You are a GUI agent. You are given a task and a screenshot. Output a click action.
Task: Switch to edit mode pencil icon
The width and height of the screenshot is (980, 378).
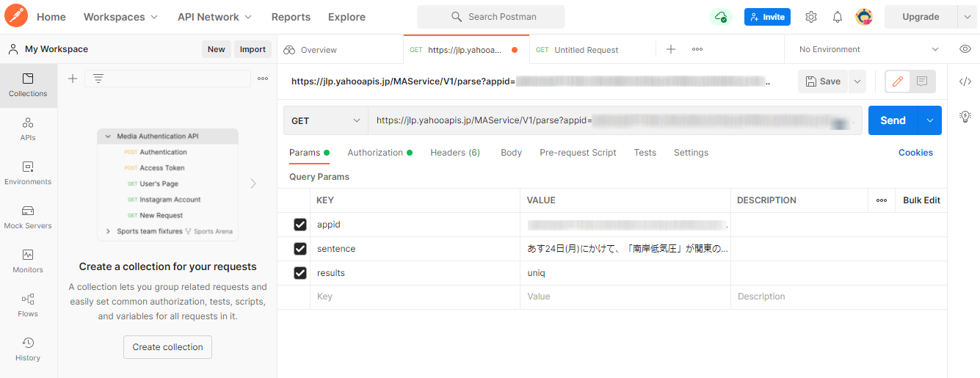click(x=897, y=81)
